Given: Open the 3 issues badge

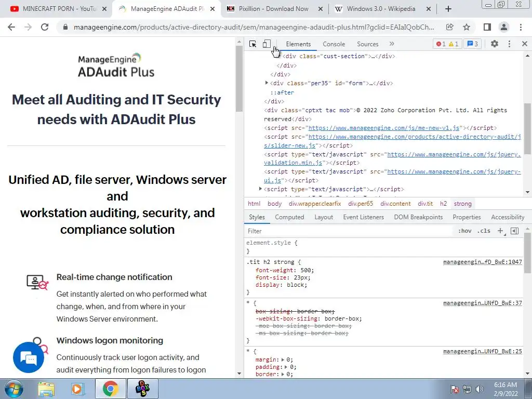Looking at the screenshot, I should click(x=472, y=44).
